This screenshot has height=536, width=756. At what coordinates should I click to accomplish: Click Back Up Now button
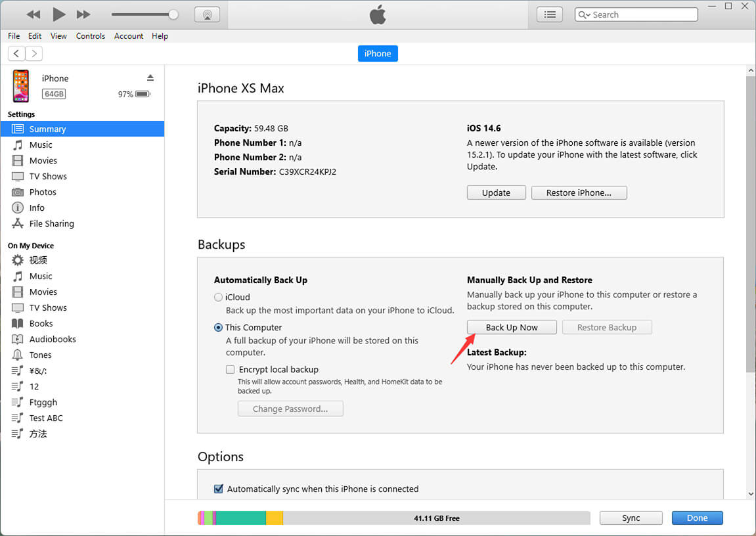[512, 327]
